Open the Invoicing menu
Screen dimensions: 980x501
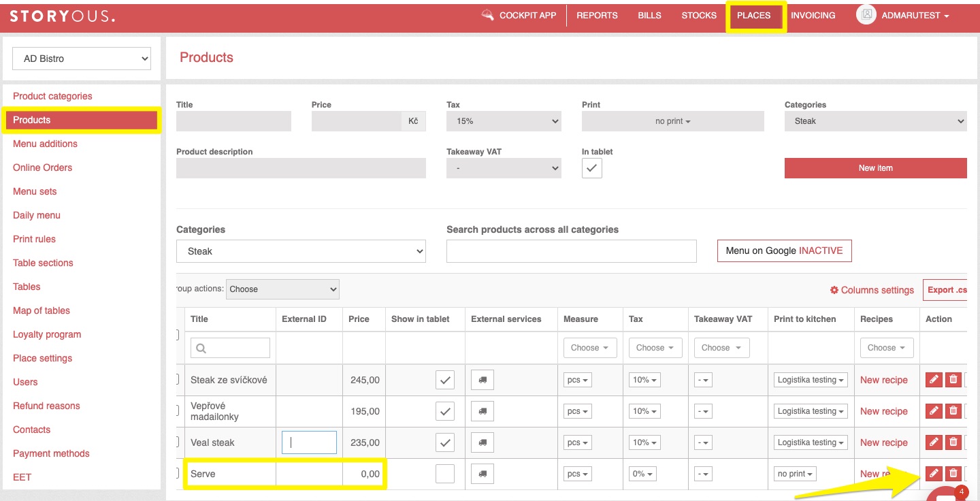813,15
